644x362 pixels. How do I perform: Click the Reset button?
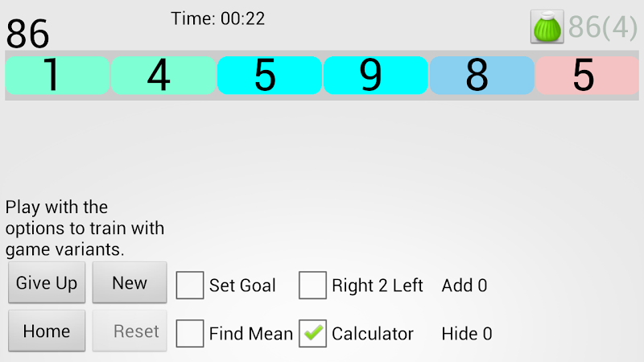[x=130, y=331]
